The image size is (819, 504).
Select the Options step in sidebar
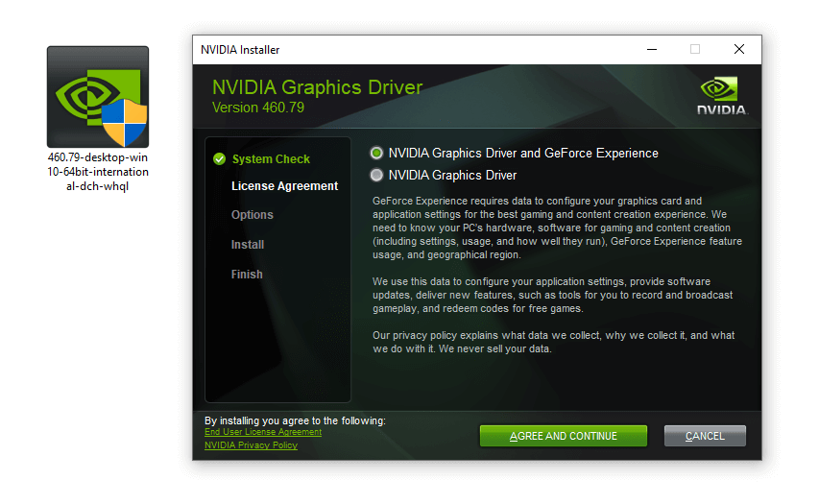(253, 215)
